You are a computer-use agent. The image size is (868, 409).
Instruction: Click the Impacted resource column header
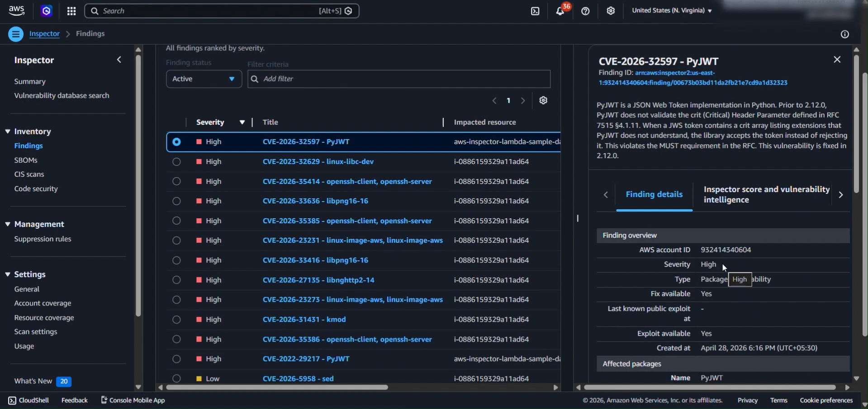point(485,122)
